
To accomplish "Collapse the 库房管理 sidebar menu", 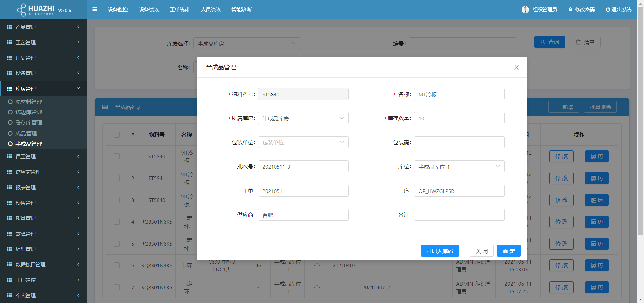I will 43,89.
